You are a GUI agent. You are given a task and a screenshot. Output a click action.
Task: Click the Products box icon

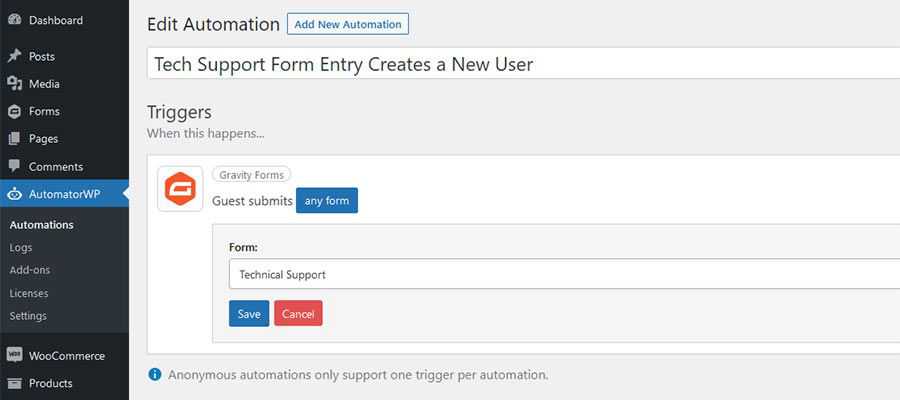coord(14,383)
